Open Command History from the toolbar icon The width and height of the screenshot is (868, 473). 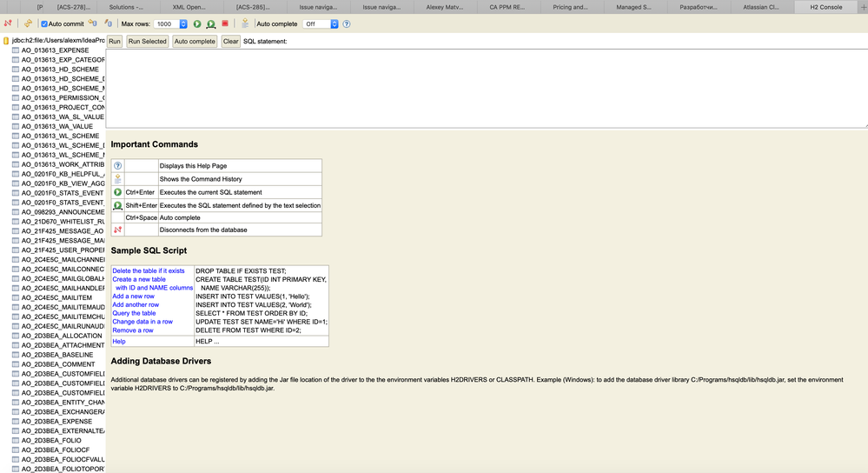click(245, 23)
